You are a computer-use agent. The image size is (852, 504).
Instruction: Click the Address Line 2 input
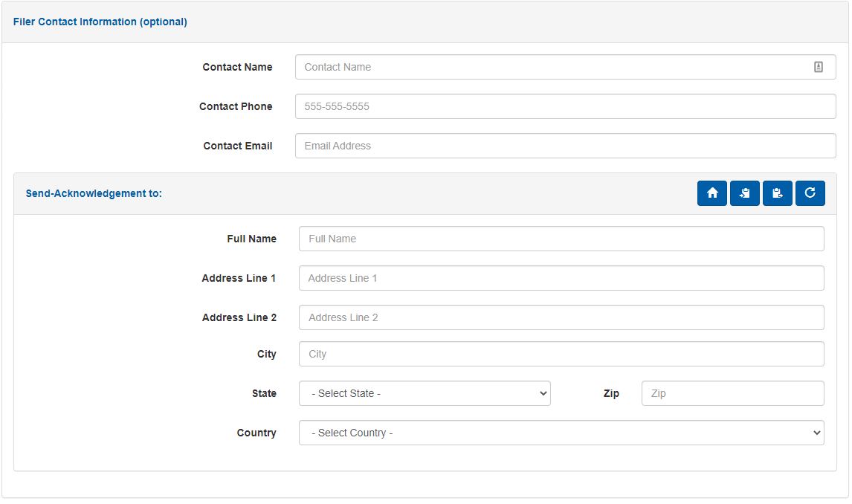tap(561, 317)
